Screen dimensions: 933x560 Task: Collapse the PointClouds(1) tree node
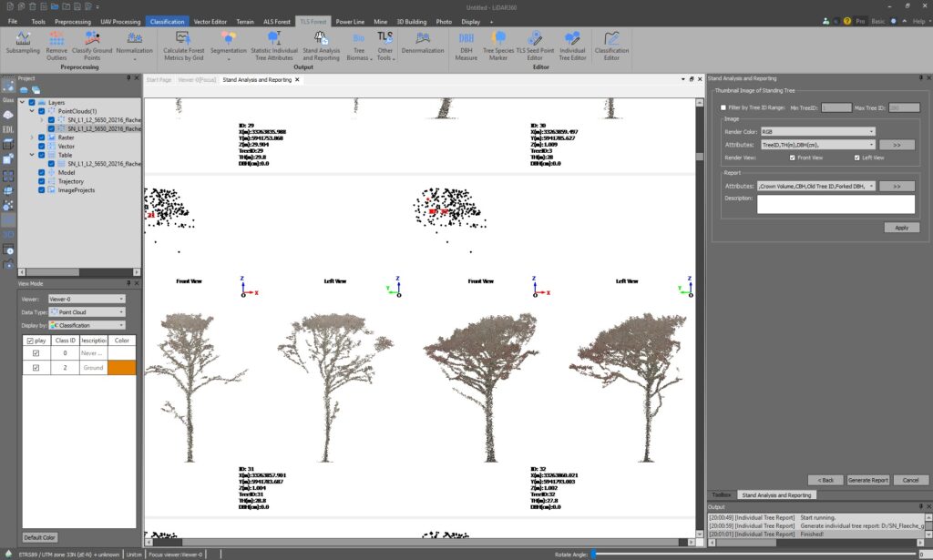[32, 111]
